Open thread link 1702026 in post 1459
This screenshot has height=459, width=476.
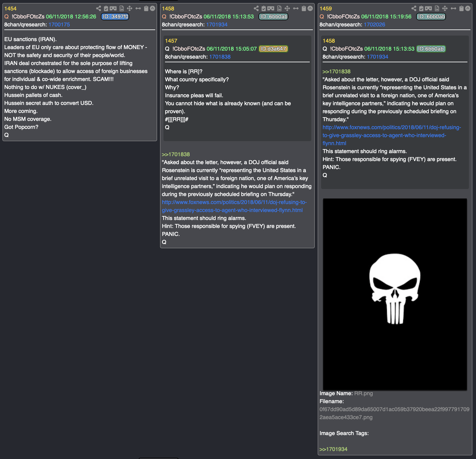tap(374, 25)
